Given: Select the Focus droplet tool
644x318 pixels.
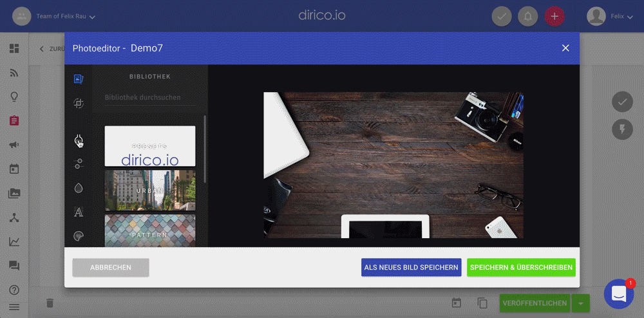Looking at the screenshot, I should click(79, 188).
